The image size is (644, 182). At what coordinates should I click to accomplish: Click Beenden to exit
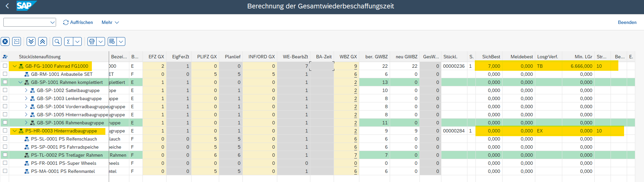pos(627,22)
